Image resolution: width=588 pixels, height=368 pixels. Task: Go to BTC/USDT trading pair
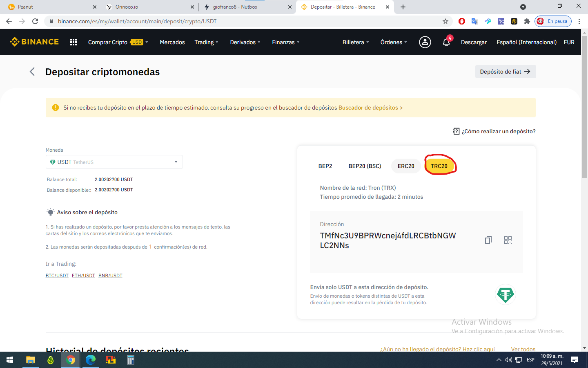(57, 276)
